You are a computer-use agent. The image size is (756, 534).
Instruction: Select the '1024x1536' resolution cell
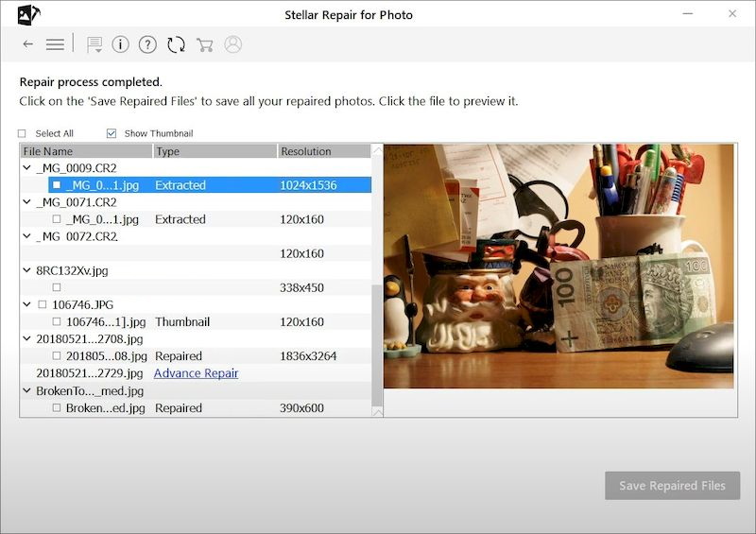[308, 185]
